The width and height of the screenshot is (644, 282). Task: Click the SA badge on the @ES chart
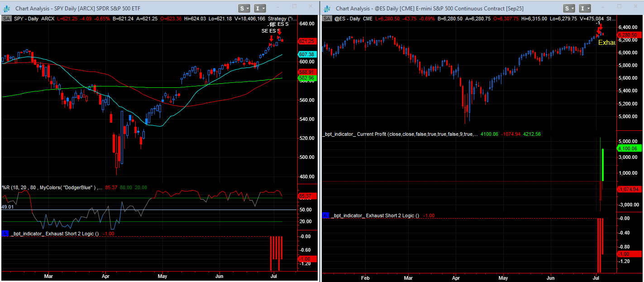point(327,19)
